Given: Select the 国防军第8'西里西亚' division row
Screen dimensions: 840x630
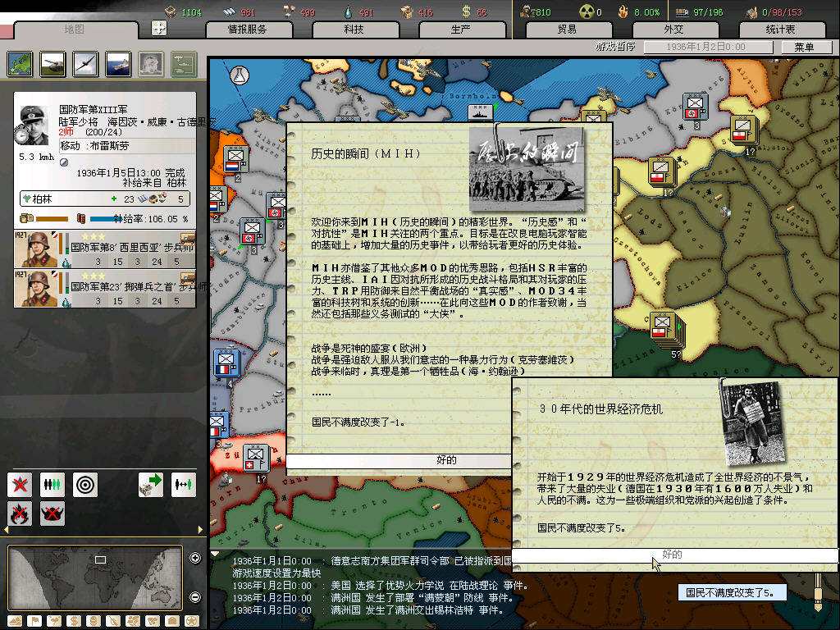Looking at the screenshot, I should (105, 249).
